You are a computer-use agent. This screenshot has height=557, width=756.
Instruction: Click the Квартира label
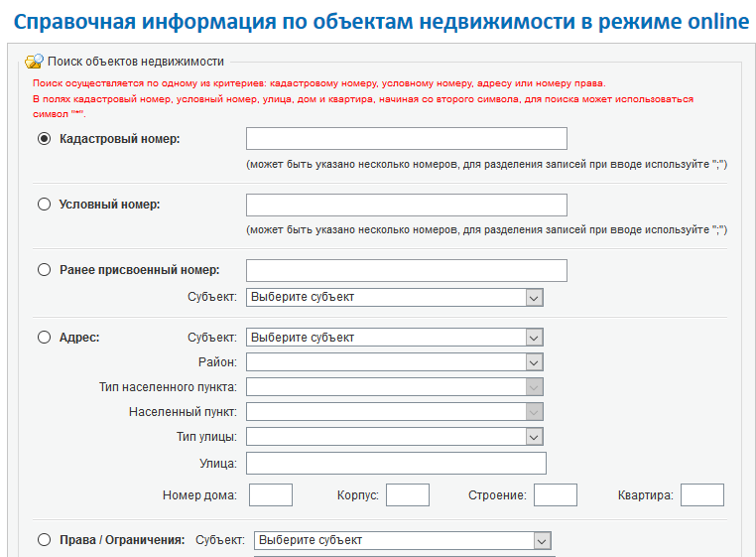[x=646, y=495]
